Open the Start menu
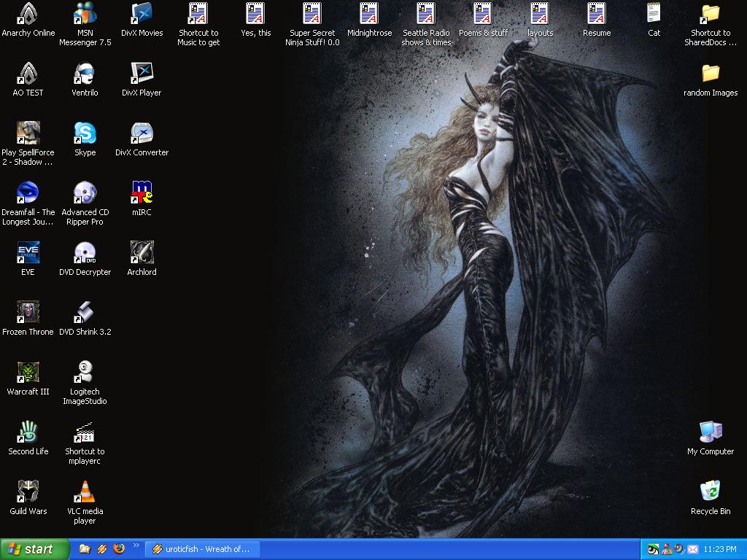This screenshot has height=560, width=747. click(34, 549)
